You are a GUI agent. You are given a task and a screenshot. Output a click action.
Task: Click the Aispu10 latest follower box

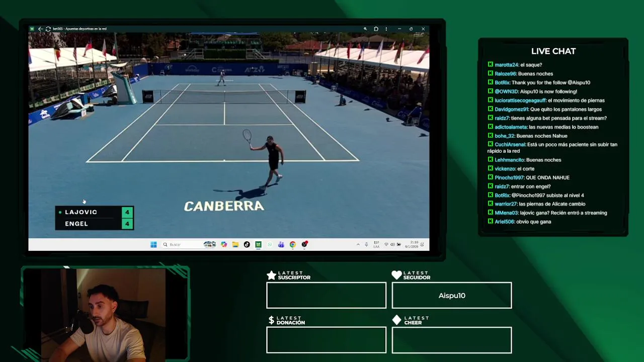pyautogui.click(x=452, y=295)
